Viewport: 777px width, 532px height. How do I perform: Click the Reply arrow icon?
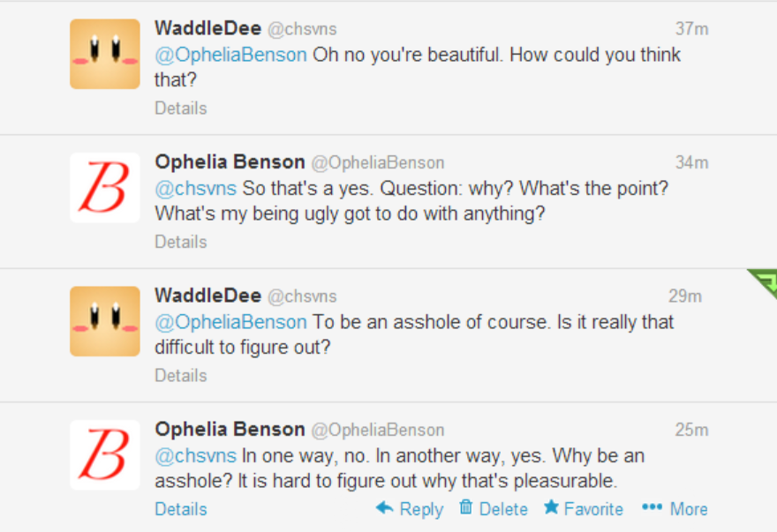(385, 508)
